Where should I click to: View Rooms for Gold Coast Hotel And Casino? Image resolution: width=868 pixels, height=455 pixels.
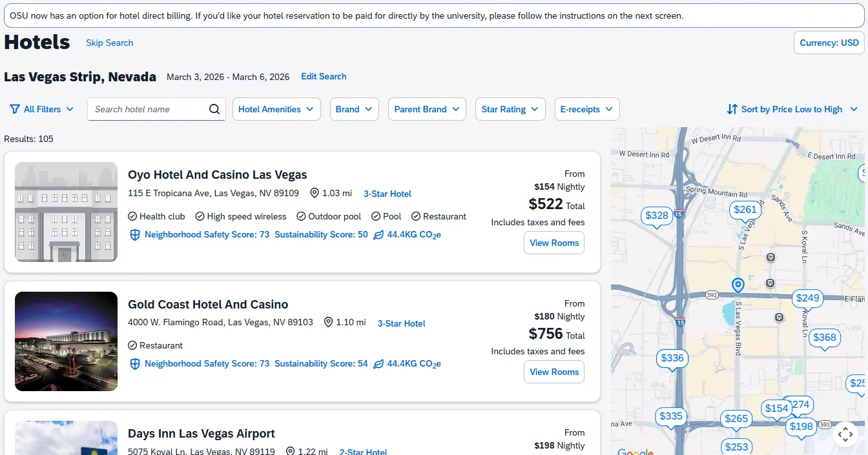tap(554, 372)
